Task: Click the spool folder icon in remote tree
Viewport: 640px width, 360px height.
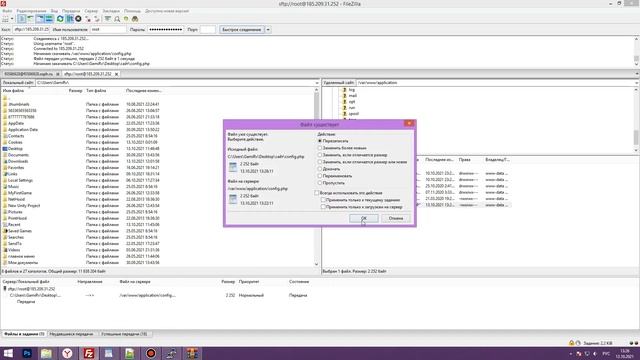Action: [344, 113]
